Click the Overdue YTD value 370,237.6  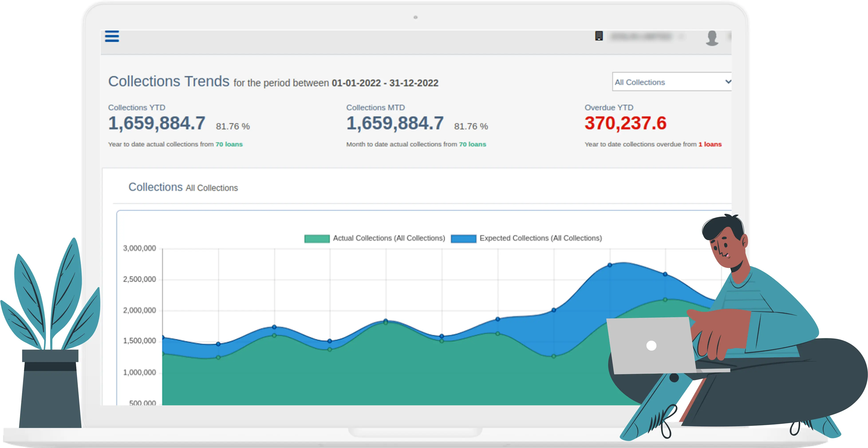[x=625, y=123]
